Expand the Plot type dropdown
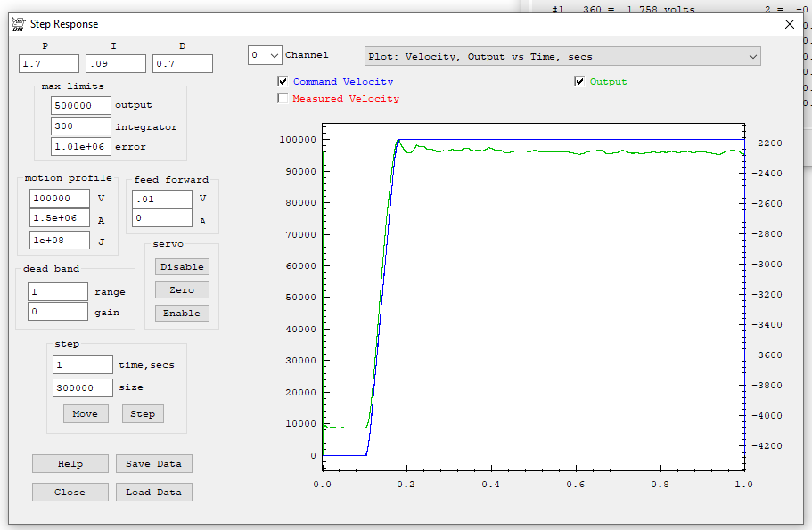This screenshot has width=812, height=530. pyautogui.click(x=562, y=57)
